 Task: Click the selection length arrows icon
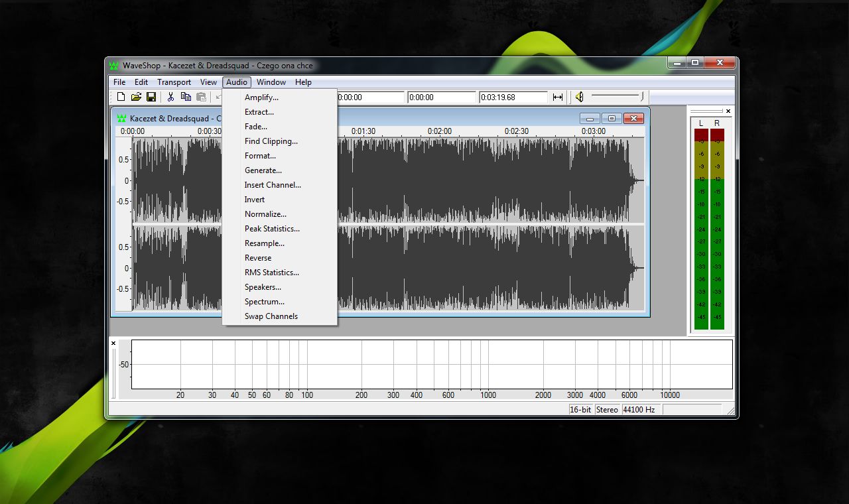pos(558,97)
